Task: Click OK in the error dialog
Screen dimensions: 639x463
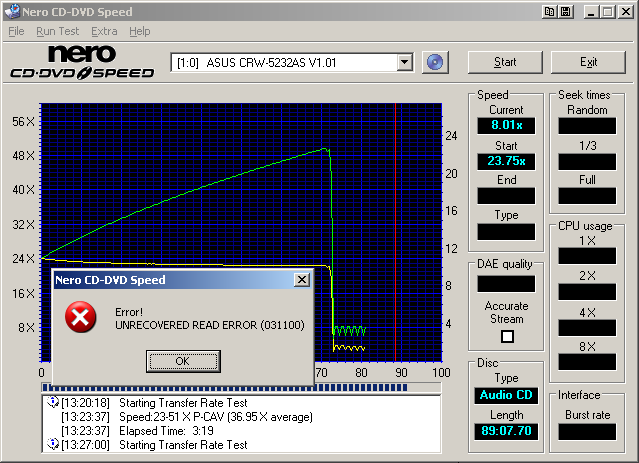Action: pyautogui.click(x=183, y=361)
